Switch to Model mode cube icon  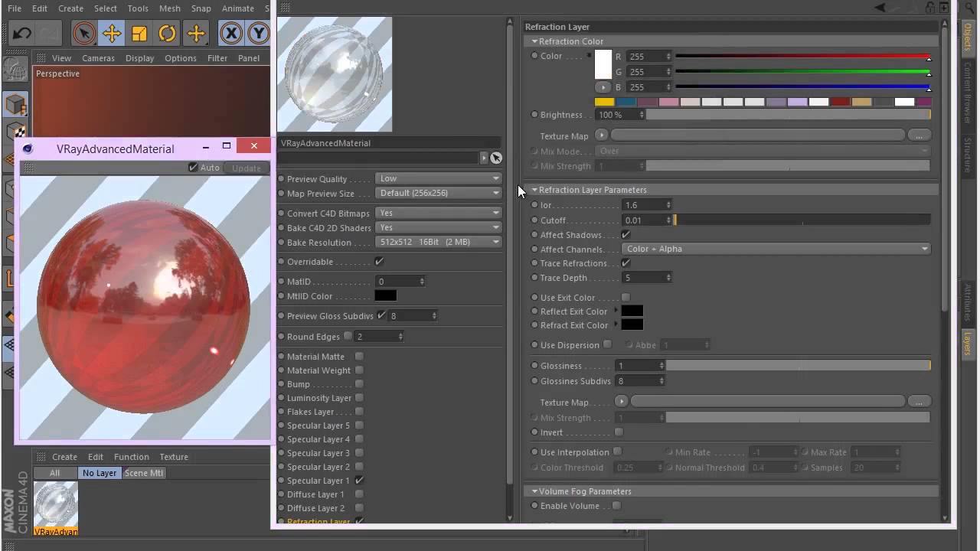coord(15,104)
